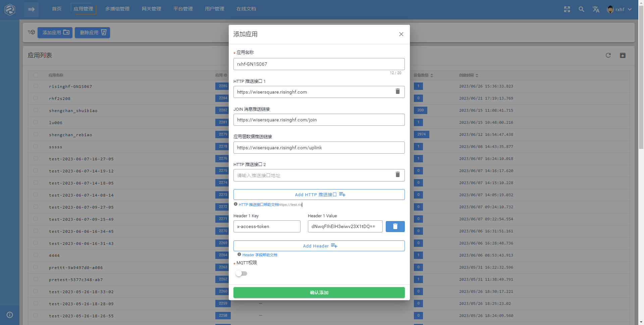Collapse the sidebar menu toggle icon

(x=31, y=9)
